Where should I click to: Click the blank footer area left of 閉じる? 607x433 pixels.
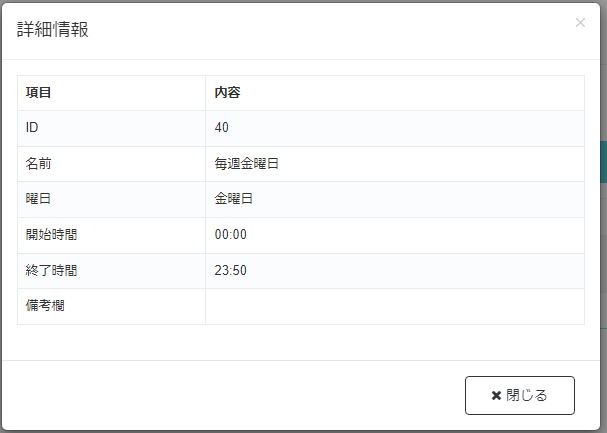point(230,395)
